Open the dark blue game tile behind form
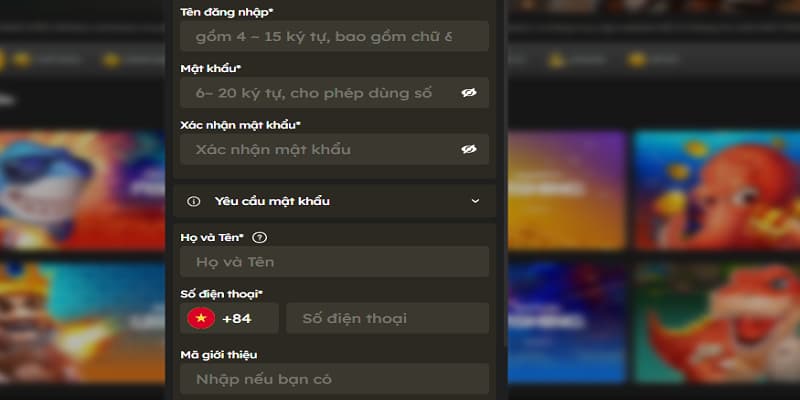 pyautogui.click(x=567, y=322)
